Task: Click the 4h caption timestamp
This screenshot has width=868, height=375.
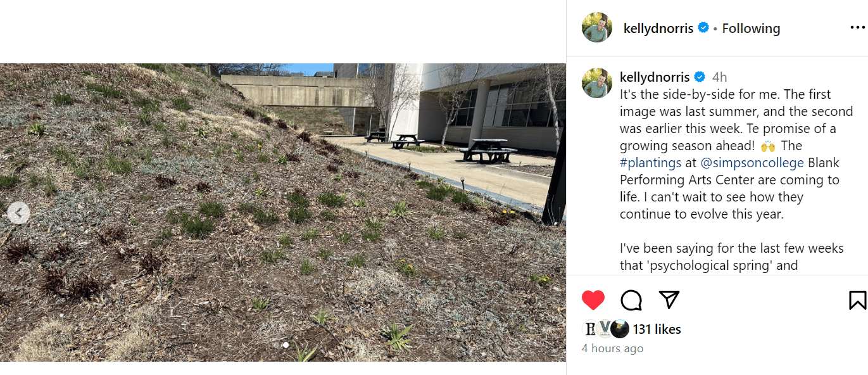Action: (x=719, y=77)
